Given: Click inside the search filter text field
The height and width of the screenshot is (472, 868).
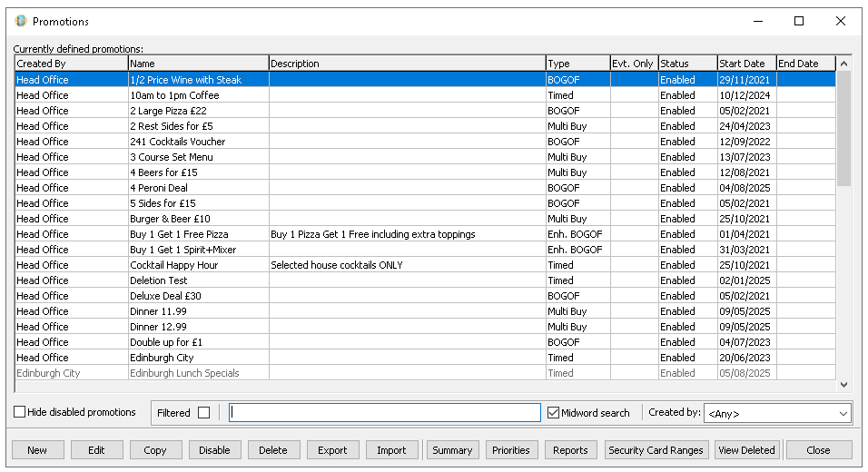Looking at the screenshot, I should [385, 413].
